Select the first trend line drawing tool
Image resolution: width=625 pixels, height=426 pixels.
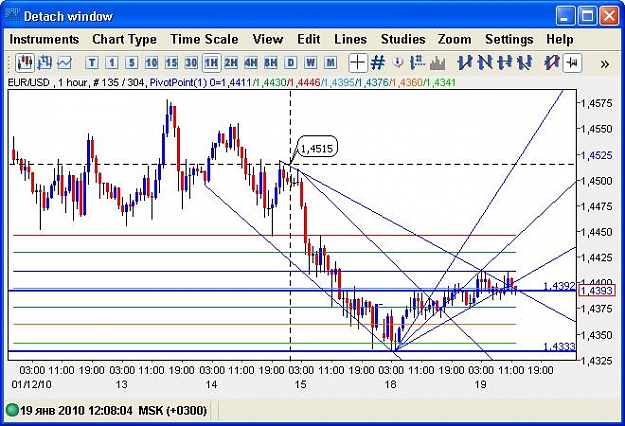[x=465, y=63]
